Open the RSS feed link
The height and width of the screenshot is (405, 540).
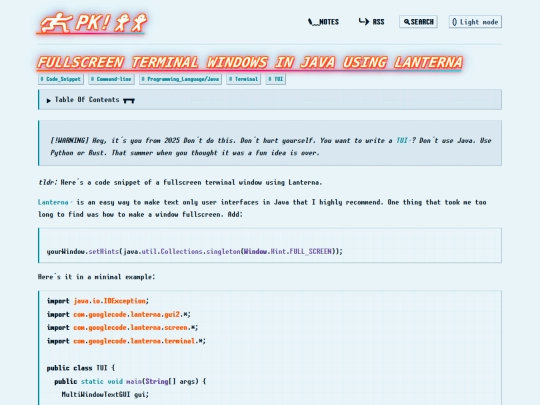tap(371, 22)
